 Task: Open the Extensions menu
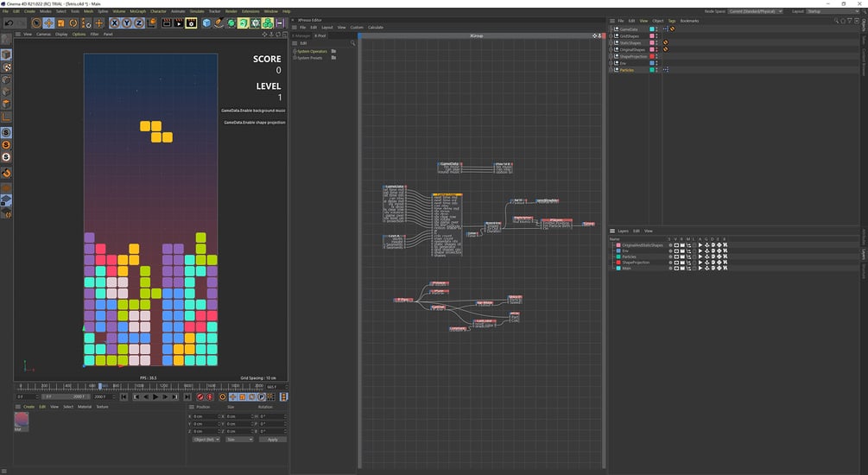pyautogui.click(x=250, y=11)
